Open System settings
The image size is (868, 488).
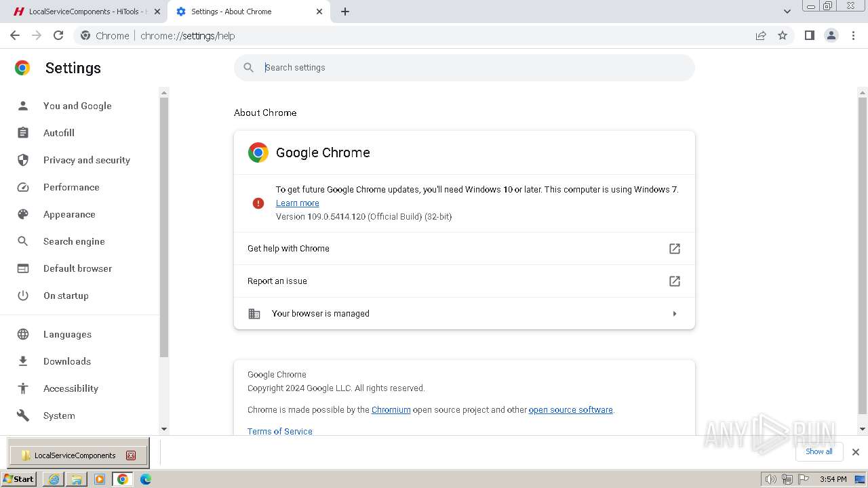click(x=59, y=415)
